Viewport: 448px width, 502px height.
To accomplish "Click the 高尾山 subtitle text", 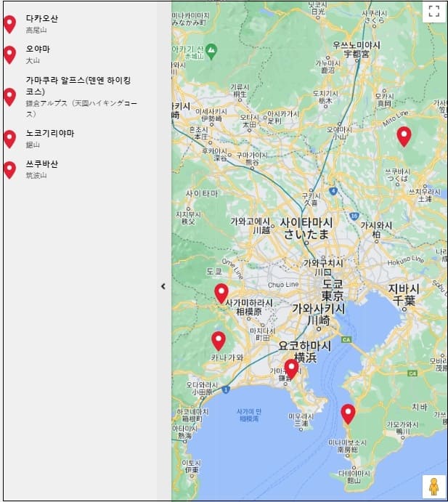I will [36, 31].
